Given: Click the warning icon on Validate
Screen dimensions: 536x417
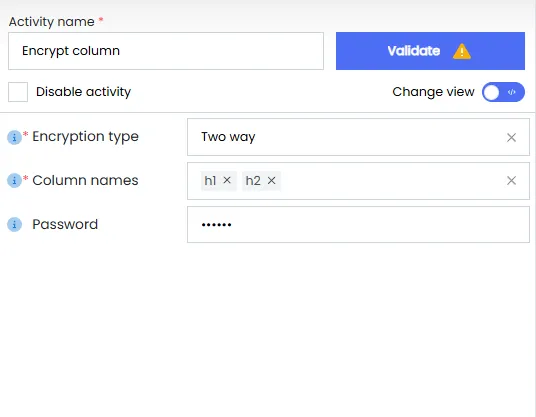Looking at the screenshot, I should coord(462,51).
